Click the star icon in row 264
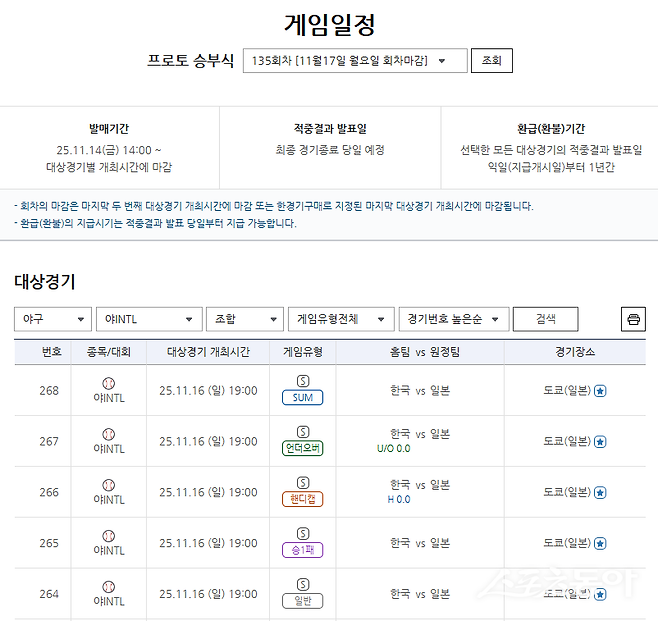This screenshot has width=658, height=621. pos(600,595)
